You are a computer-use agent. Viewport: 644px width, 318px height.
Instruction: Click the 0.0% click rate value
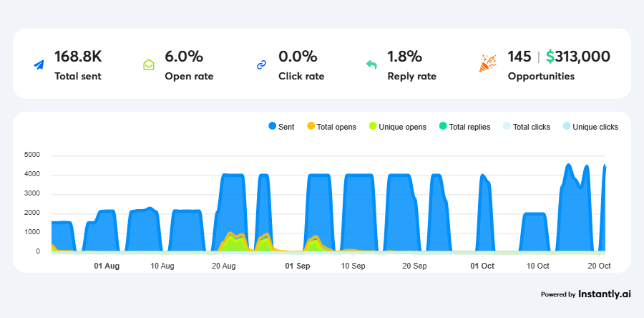pyautogui.click(x=298, y=57)
